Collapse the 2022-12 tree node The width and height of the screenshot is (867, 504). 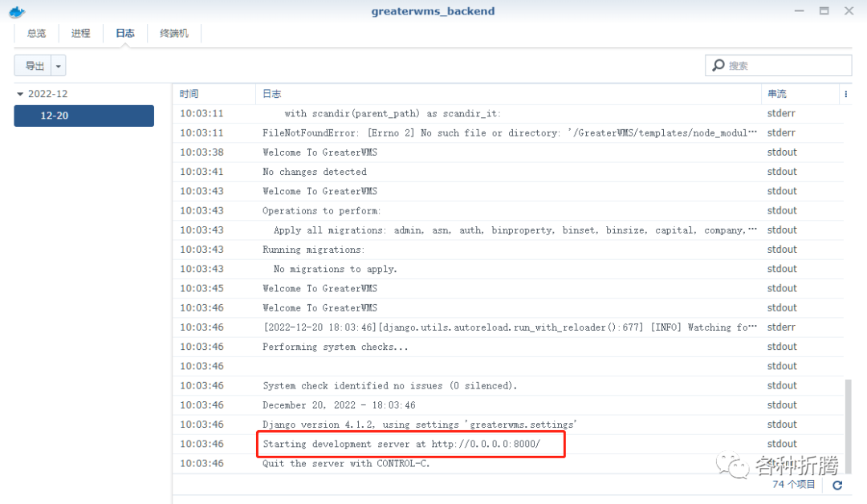(x=20, y=94)
